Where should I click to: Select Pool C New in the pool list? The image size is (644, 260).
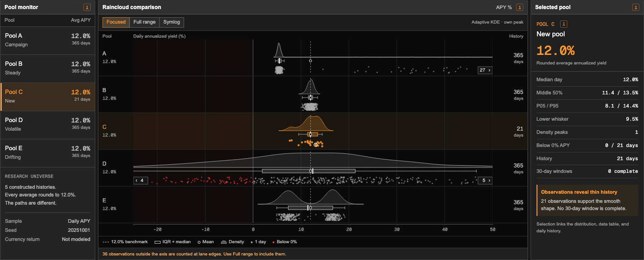tap(48, 97)
